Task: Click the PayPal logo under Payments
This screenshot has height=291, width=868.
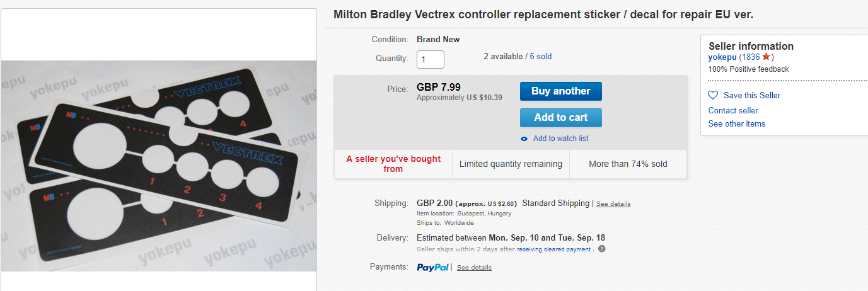Action: [433, 267]
